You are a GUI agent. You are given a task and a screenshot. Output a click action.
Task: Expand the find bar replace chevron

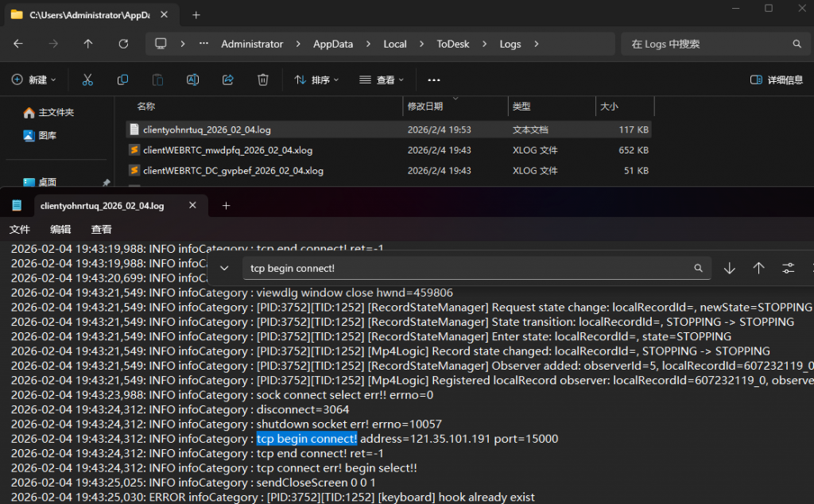pyautogui.click(x=224, y=269)
